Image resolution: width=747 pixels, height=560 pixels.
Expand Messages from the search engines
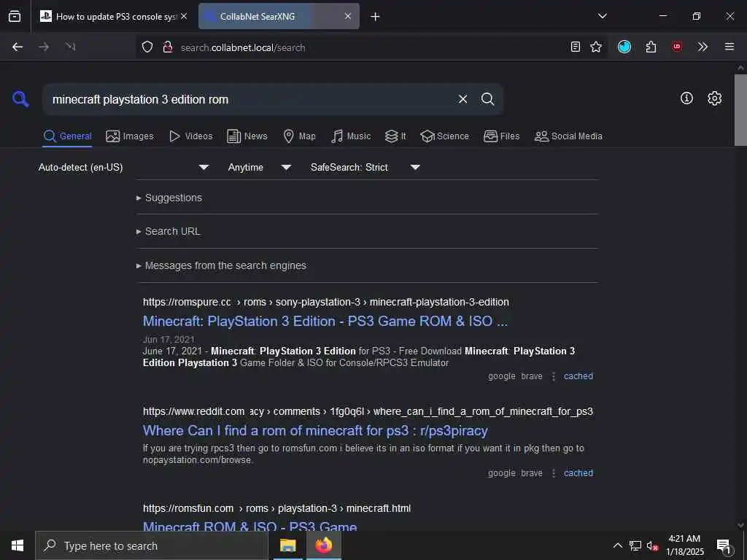[x=221, y=265]
